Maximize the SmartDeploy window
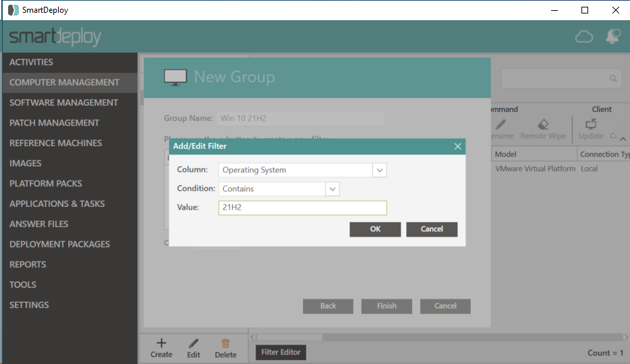This screenshot has height=364, width=630. point(585,10)
